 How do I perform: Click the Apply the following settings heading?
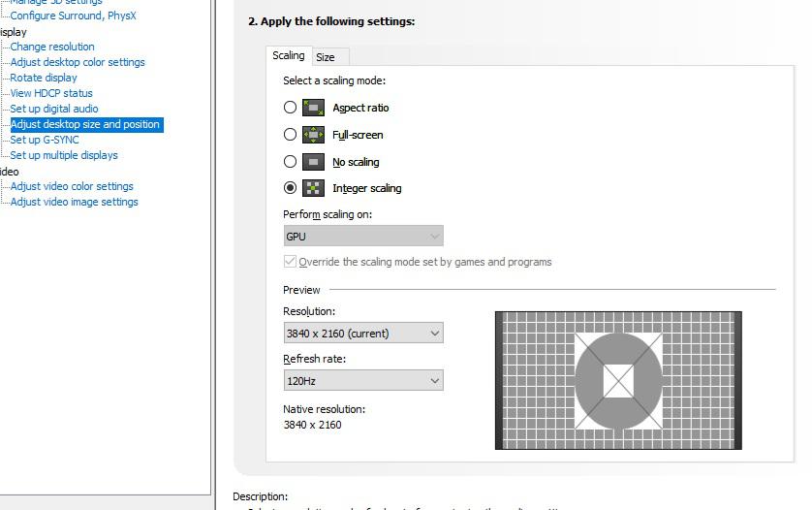coord(331,21)
